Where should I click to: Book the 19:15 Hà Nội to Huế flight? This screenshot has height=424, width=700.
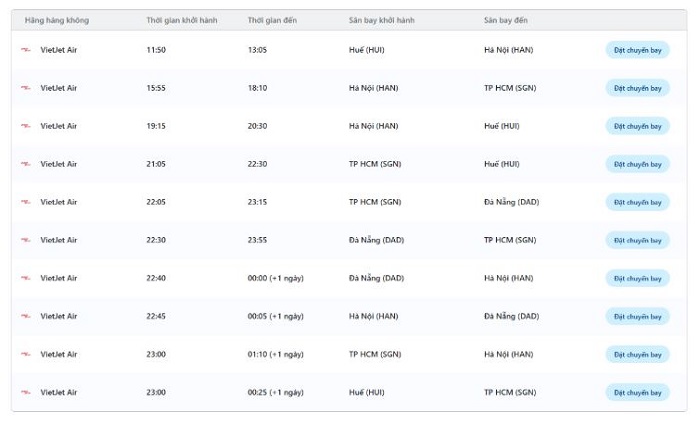point(637,126)
